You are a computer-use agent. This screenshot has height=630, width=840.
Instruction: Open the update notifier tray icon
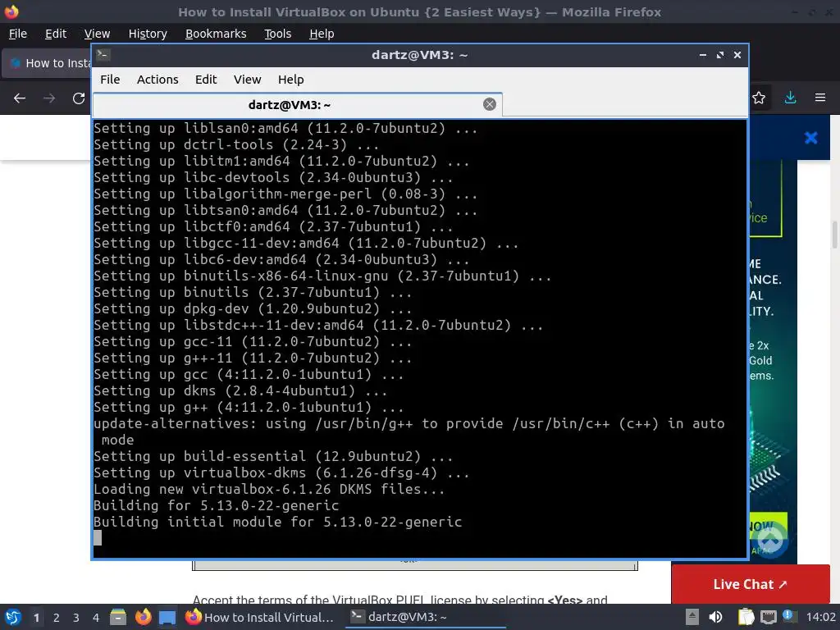tap(788, 616)
